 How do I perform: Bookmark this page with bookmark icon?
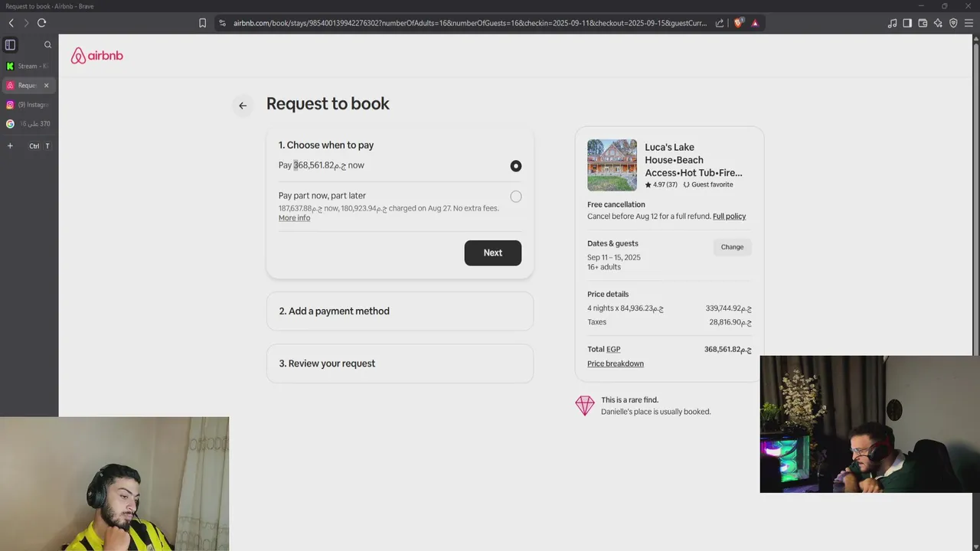[x=202, y=23]
